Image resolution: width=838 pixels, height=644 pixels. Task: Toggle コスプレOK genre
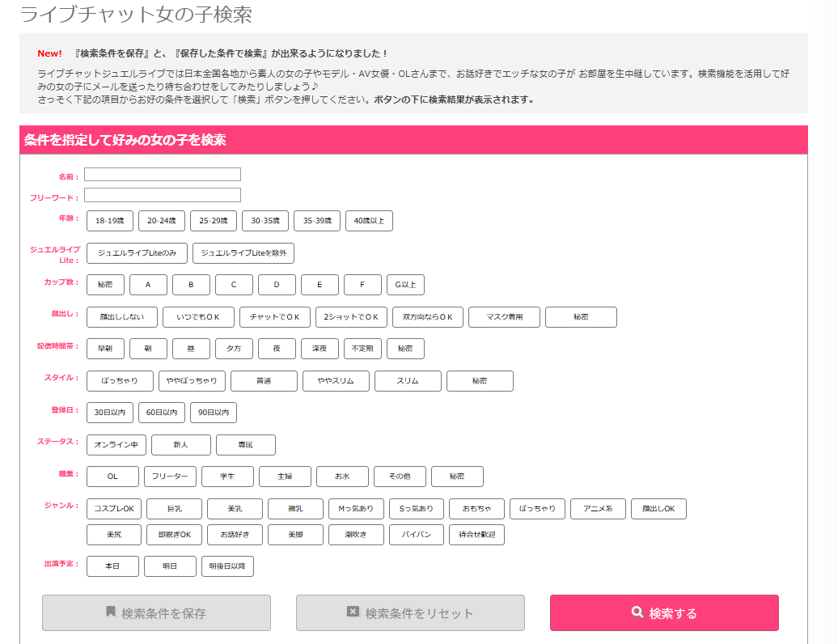tap(114, 509)
